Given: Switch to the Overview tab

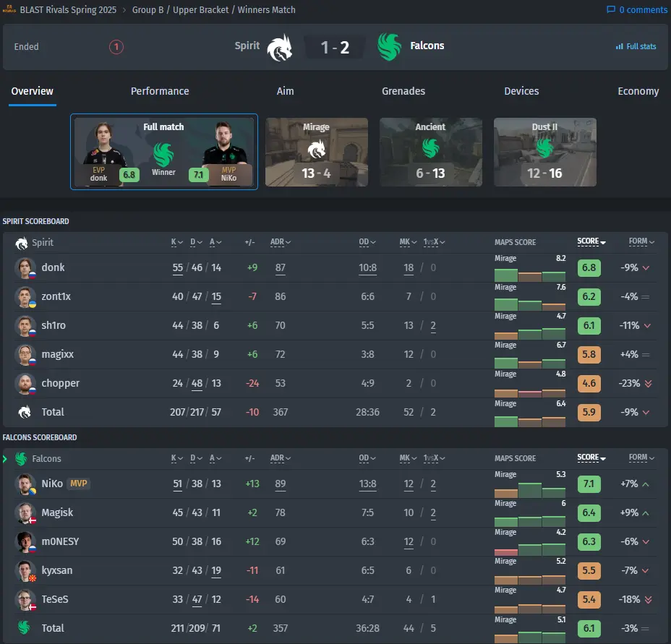Looking at the screenshot, I should coord(32,91).
